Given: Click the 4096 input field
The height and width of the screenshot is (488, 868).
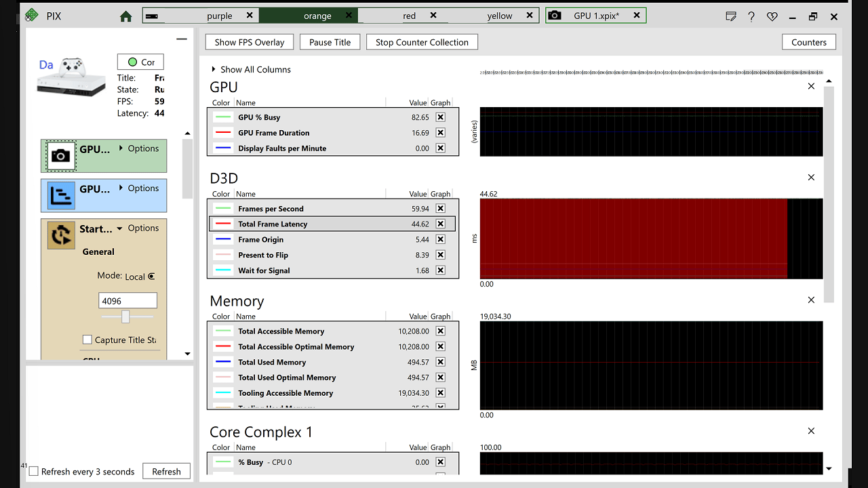Looking at the screenshot, I should coord(128,301).
